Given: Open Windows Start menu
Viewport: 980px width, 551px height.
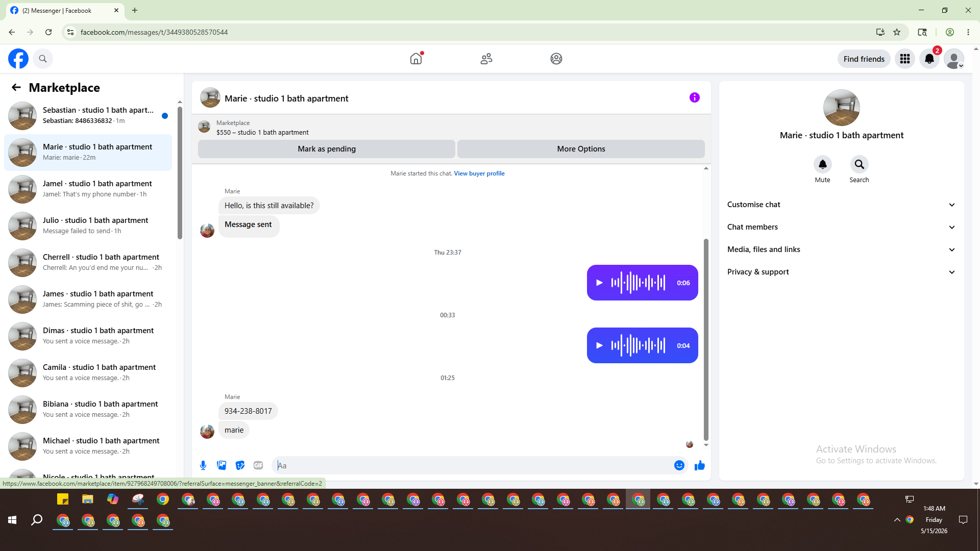Looking at the screenshot, I should pyautogui.click(x=12, y=520).
